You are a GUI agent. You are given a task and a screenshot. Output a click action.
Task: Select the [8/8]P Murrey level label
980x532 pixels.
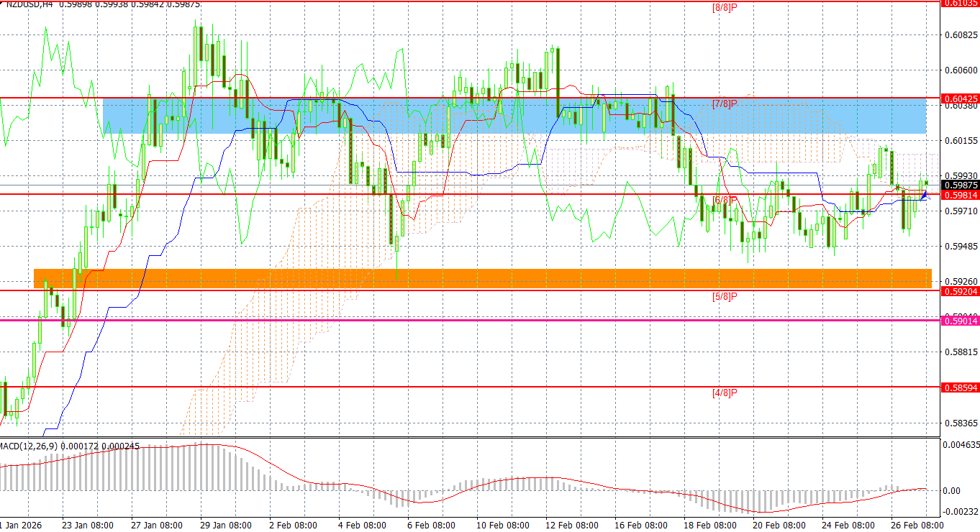725,8
